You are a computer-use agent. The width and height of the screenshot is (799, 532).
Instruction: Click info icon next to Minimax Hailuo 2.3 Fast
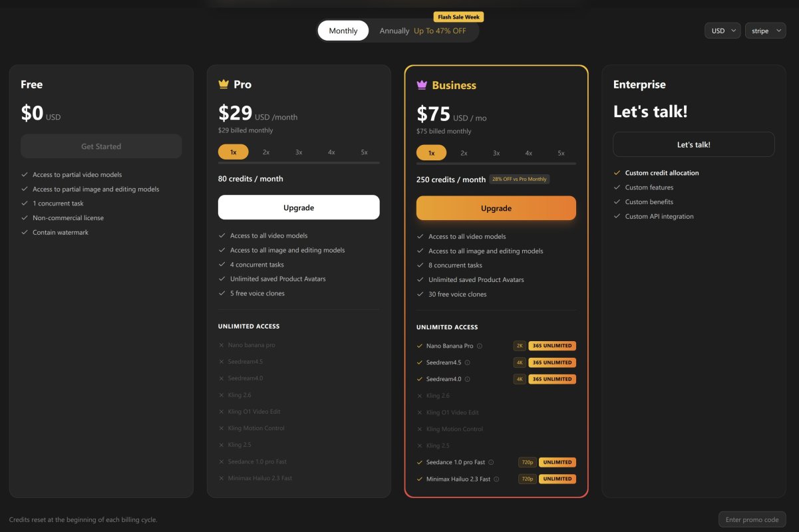pyautogui.click(x=496, y=479)
